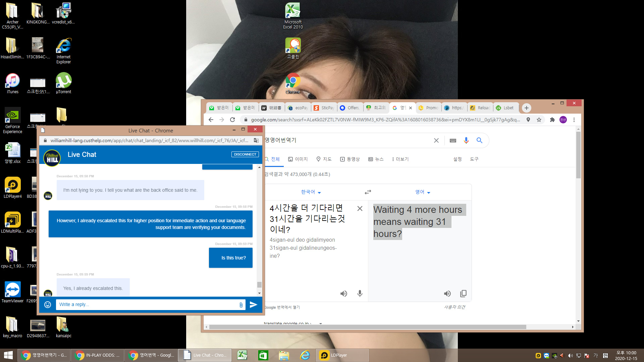Open new tab in Chrome
This screenshot has height=362, width=644.
click(527, 108)
